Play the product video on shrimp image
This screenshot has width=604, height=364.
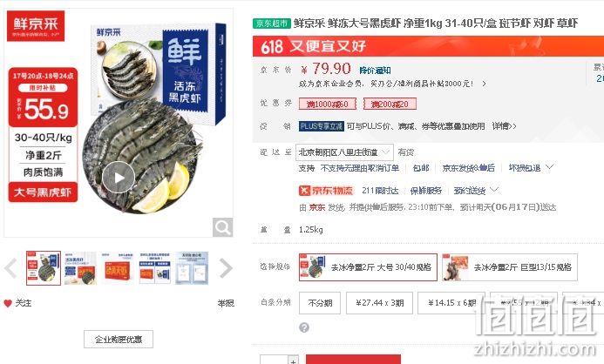click(x=119, y=178)
